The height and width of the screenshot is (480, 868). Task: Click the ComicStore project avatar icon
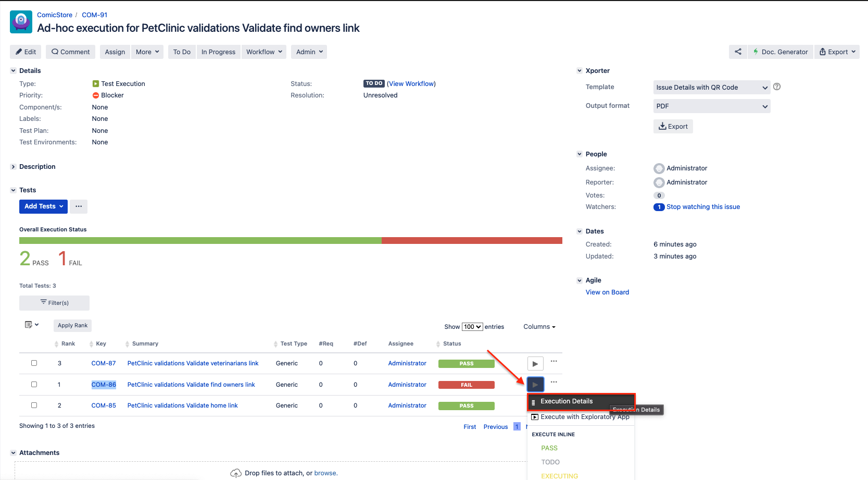(21, 22)
